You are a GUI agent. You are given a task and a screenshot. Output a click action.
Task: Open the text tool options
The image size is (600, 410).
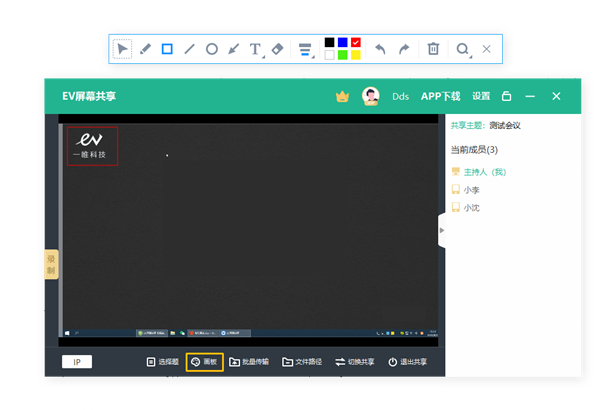pos(256,49)
